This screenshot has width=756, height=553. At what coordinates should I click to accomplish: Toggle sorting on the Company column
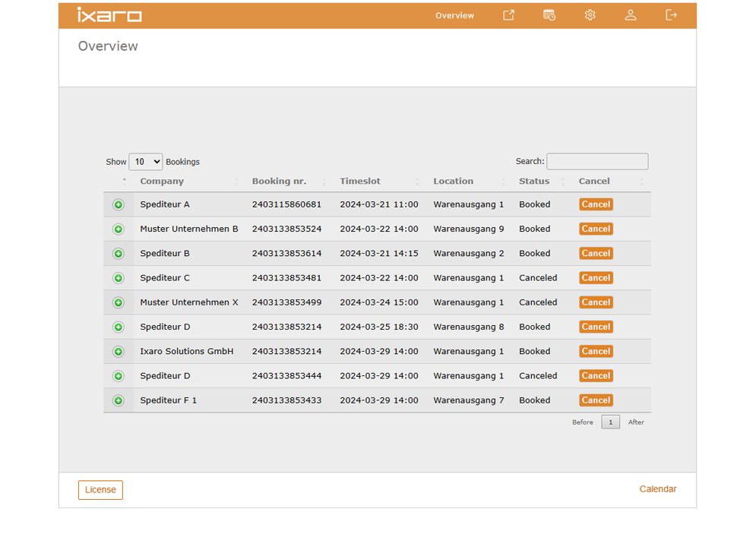[162, 181]
